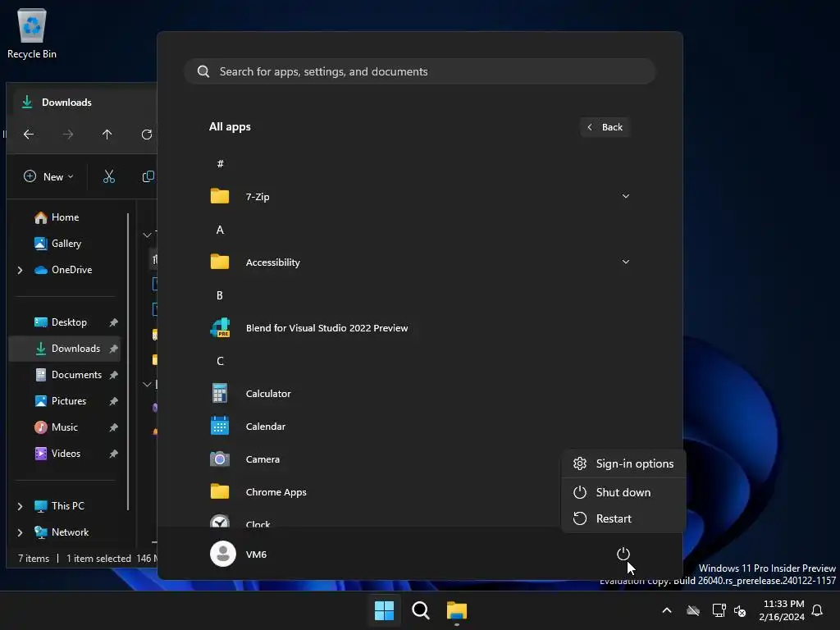Viewport: 840px width, 630px height.
Task: Jump to letter # in apps list
Action: coord(220,163)
